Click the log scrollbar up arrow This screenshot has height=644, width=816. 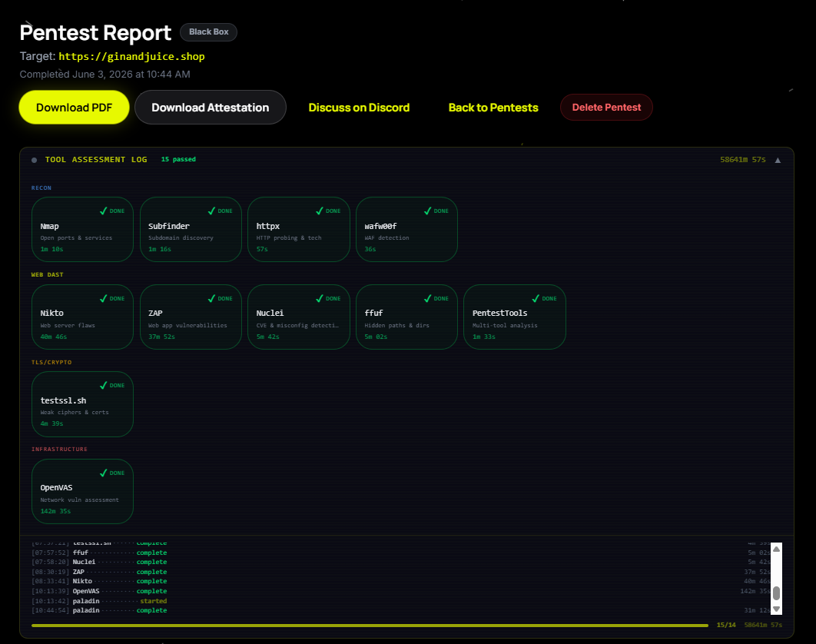click(777, 549)
